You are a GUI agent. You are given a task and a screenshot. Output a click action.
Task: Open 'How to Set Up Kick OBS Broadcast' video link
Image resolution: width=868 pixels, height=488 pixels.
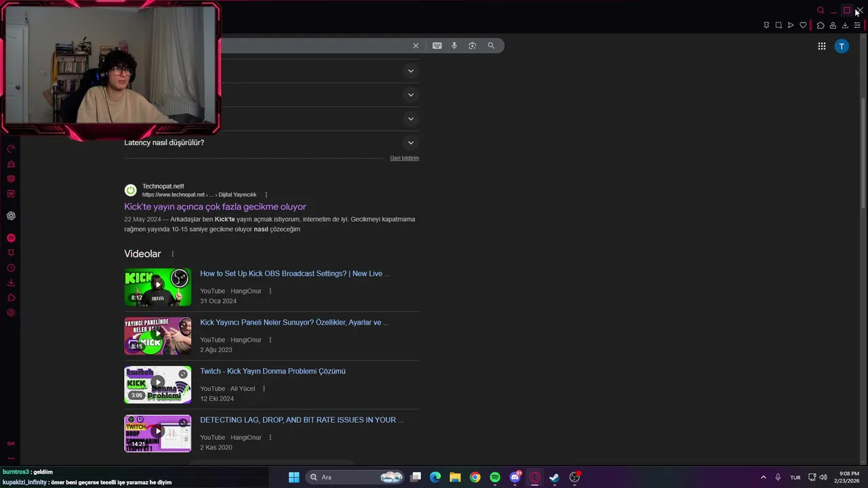click(295, 274)
